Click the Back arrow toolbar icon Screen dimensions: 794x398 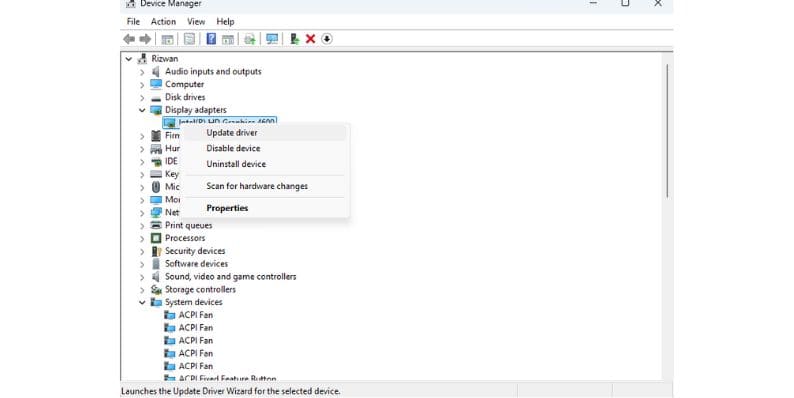(x=129, y=39)
